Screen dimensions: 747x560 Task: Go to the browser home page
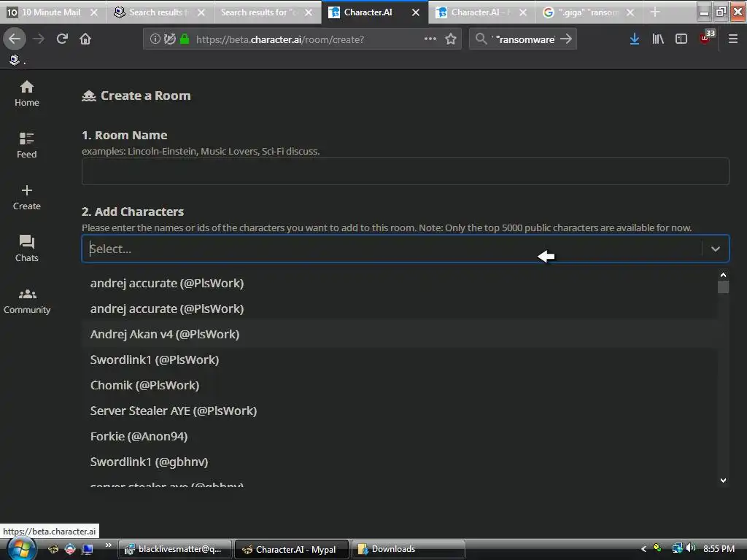[x=85, y=39]
